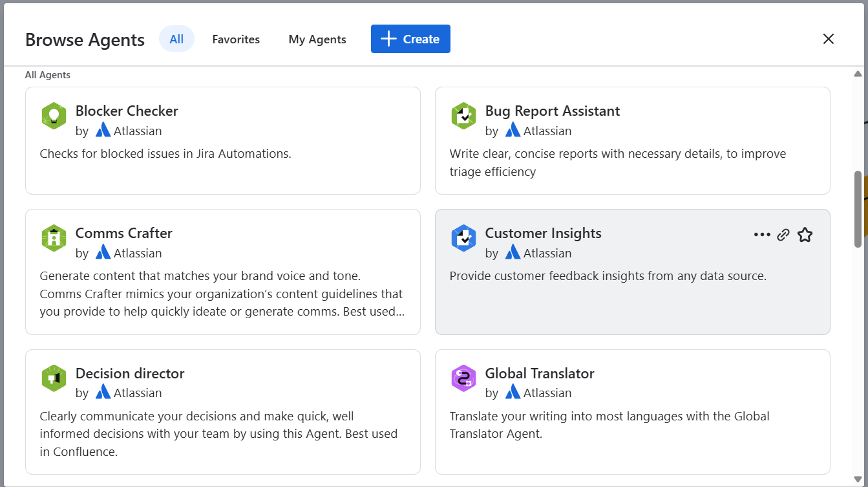
Task: Click 'Translate your writing into most languages' description
Action: (609, 425)
